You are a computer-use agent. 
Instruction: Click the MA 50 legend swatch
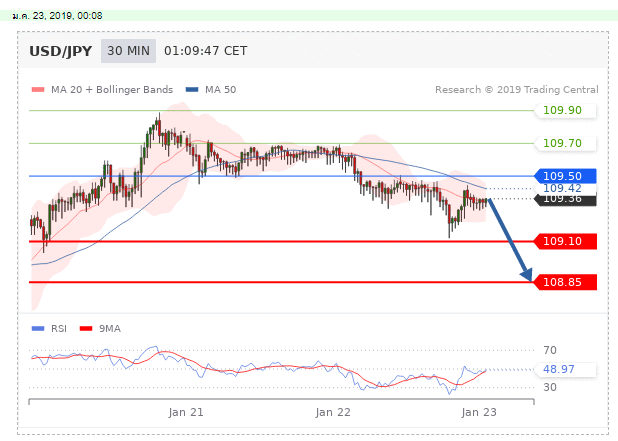(192, 89)
